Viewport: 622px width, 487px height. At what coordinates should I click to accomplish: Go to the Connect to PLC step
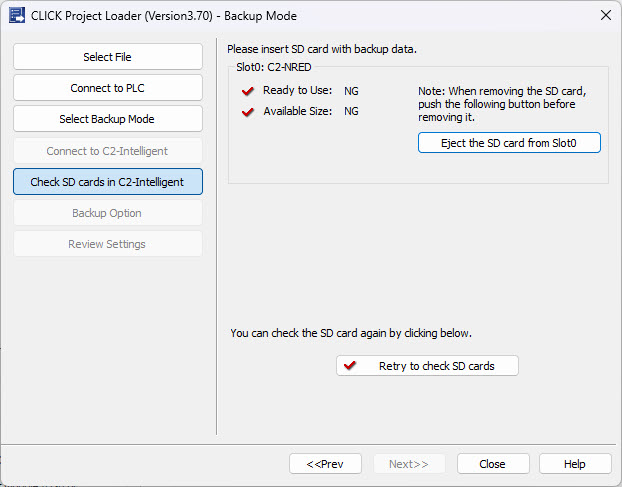108,88
